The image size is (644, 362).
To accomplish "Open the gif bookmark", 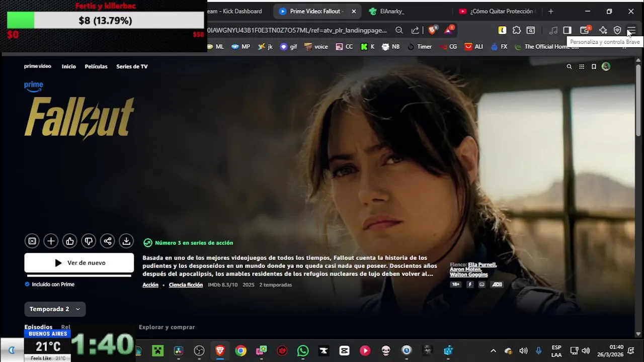I will click(289, 46).
